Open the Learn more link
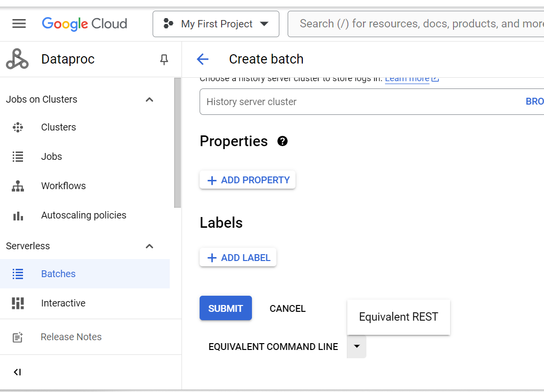The width and height of the screenshot is (544, 392). pyautogui.click(x=407, y=78)
